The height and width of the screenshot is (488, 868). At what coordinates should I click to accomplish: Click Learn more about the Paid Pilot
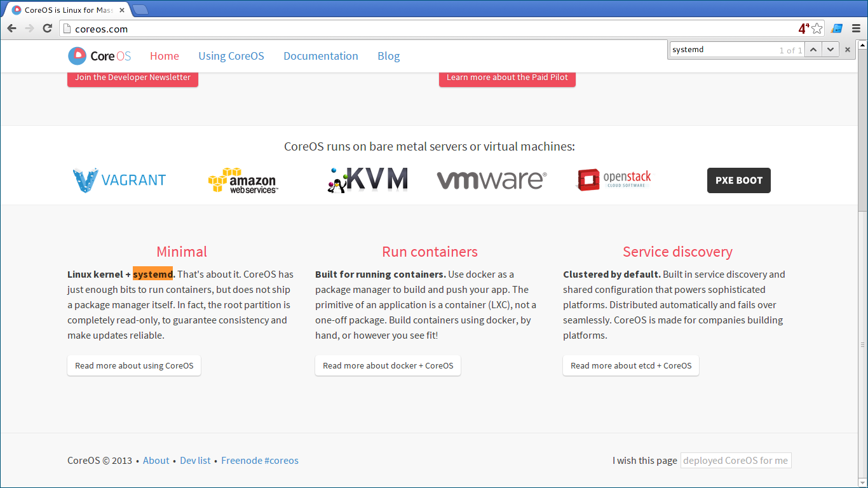[x=507, y=78]
